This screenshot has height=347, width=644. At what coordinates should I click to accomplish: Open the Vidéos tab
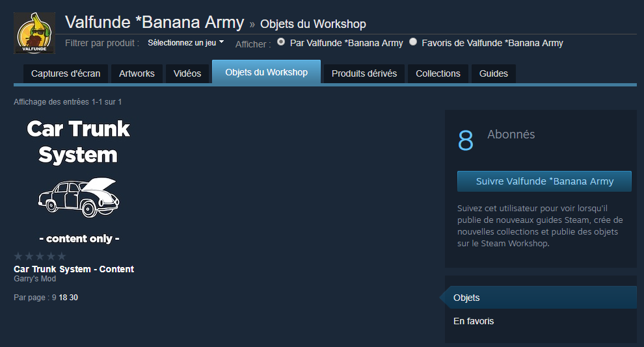coord(187,74)
